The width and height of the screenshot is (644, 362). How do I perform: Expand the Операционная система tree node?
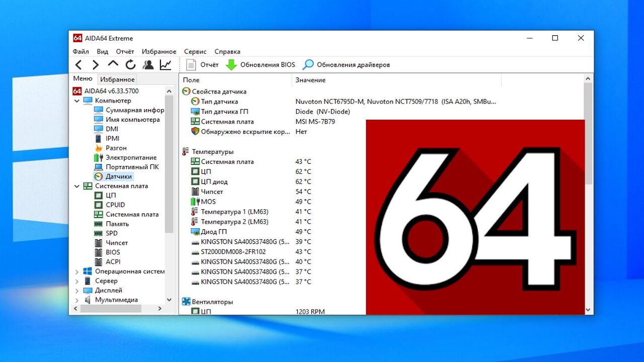(x=77, y=271)
